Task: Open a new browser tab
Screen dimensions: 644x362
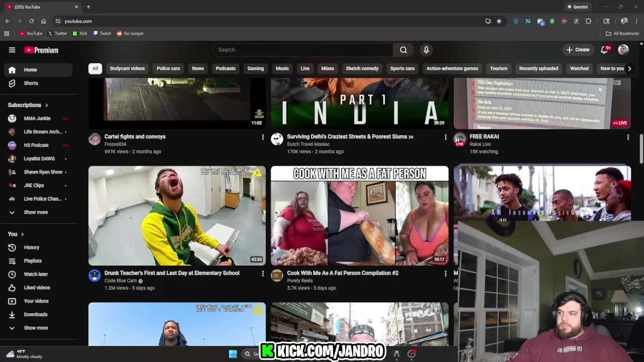Action: pos(89,7)
